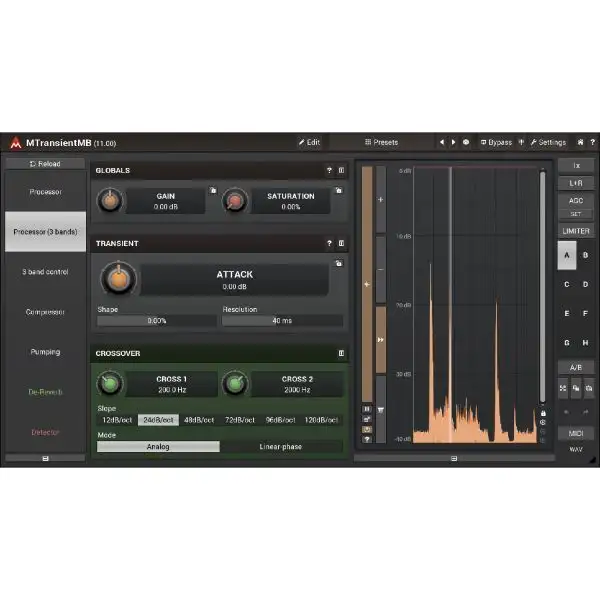Open the L+R channel mode selector
This screenshot has height=600, width=600.
coord(576,183)
